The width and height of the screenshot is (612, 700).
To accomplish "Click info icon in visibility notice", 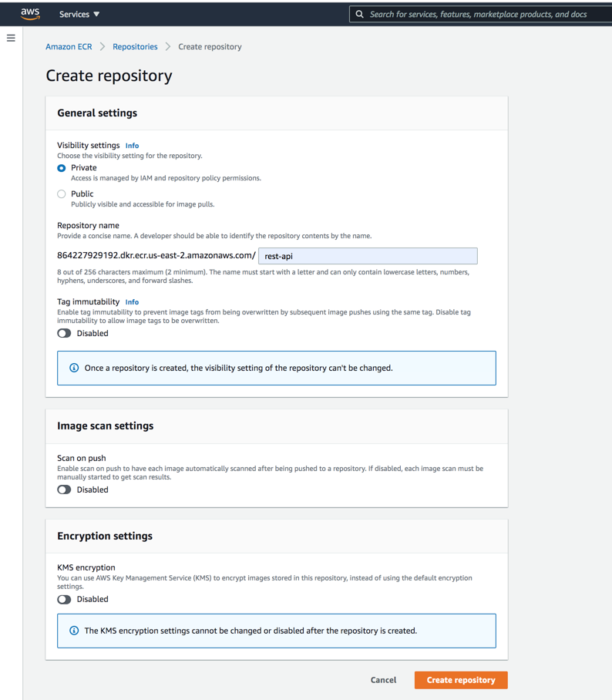I will (x=74, y=369).
